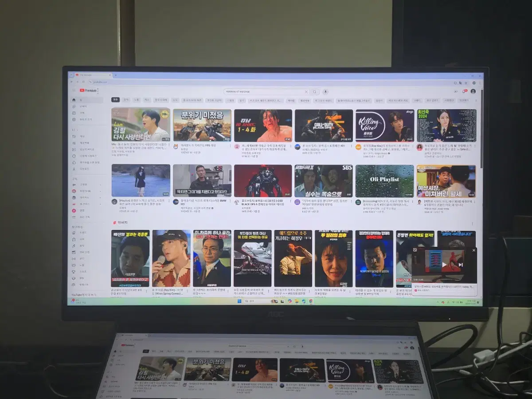
Task: Select the third category chip
Action: (137, 100)
